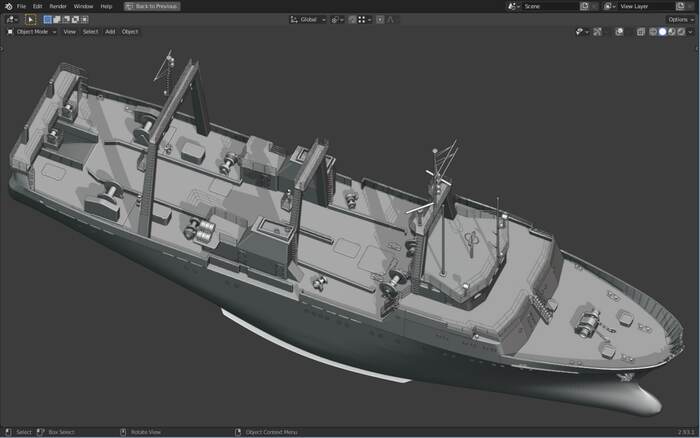Click the new scene icon beside Scene field
Image resolution: width=700 pixels, height=438 pixels.
tap(584, 6)
